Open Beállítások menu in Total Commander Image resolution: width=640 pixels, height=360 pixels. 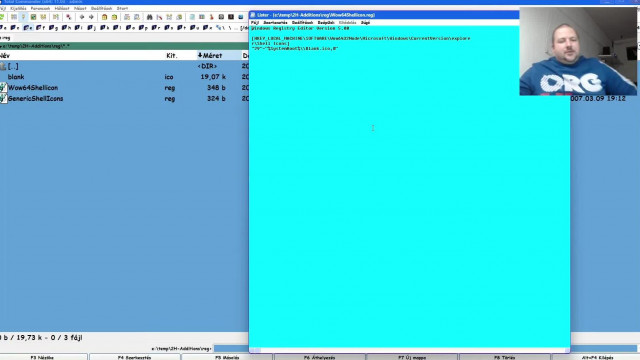[101, 8]
